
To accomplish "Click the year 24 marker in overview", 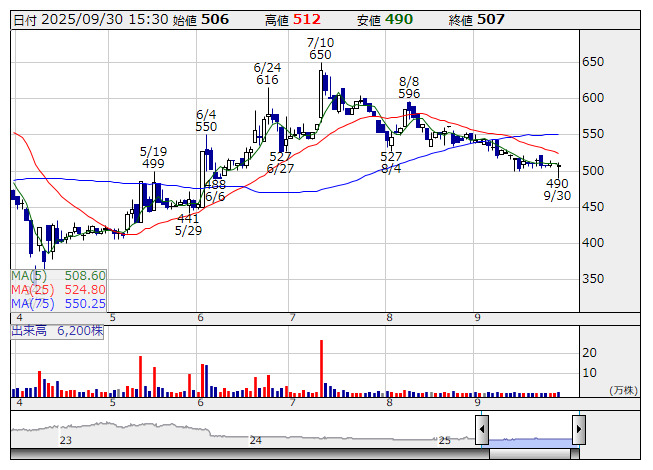I will [255, 440].
